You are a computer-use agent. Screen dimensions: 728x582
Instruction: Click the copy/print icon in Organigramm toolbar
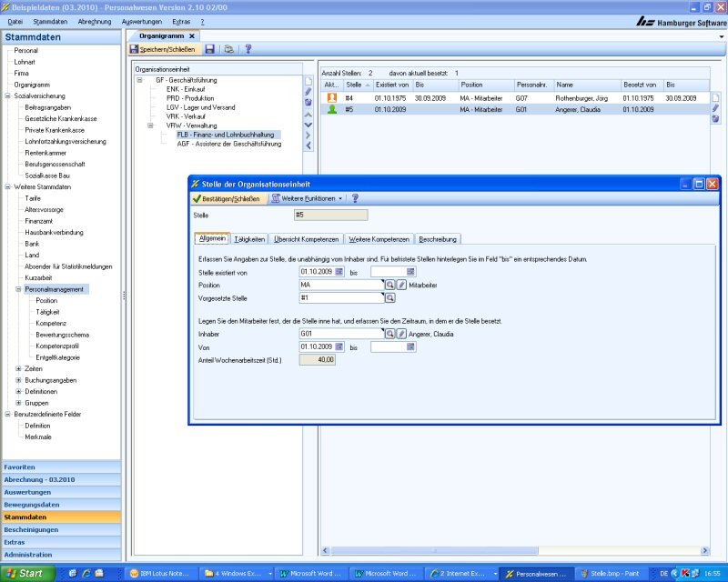coord(229,49)
